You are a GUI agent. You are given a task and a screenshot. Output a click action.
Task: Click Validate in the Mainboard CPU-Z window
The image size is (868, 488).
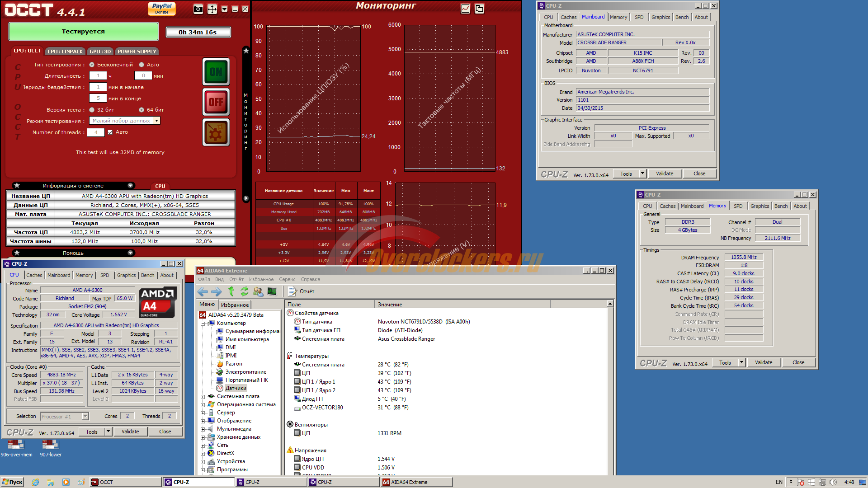click(664, 174)
